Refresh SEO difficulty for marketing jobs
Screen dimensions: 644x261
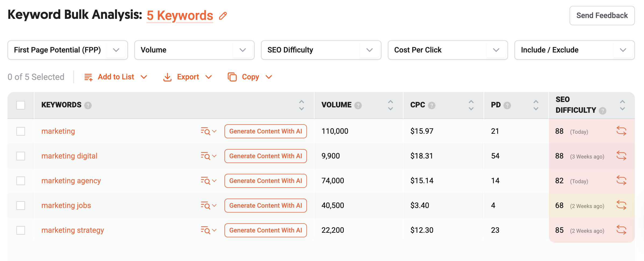click(621, 205)
